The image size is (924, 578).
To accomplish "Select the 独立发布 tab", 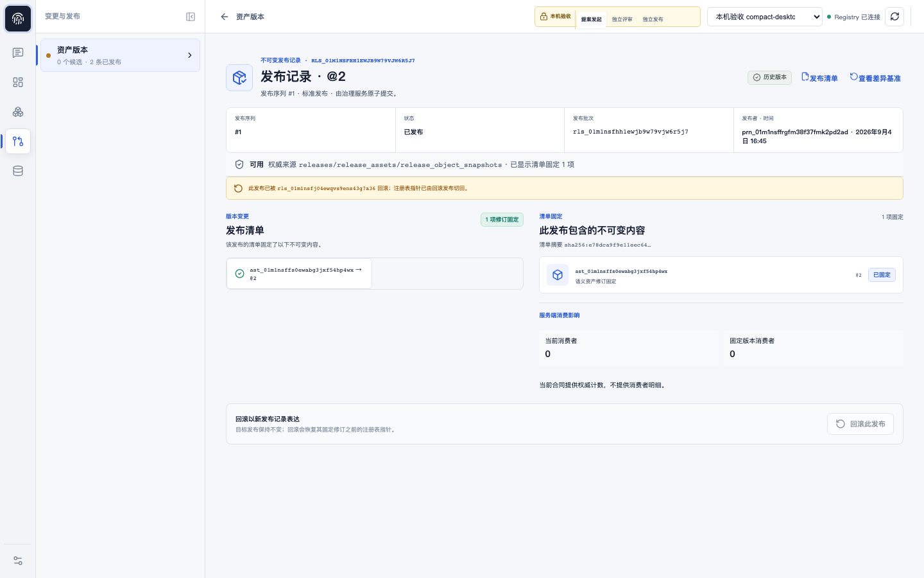I will pyautogui.click(x=653, y=19).
